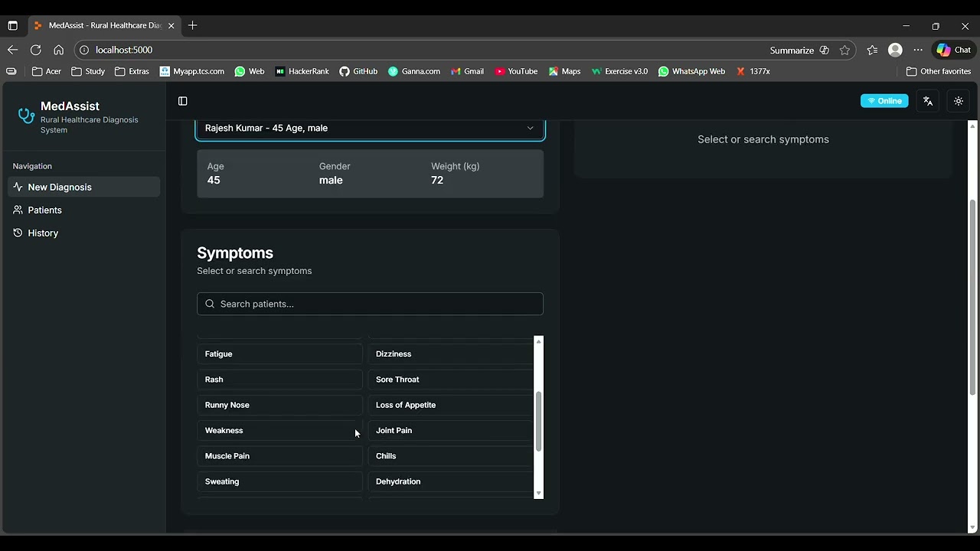Viewport: 980px width, 551px height.
Task: Select the Fatigue symptom
Action: pos(279,354)
